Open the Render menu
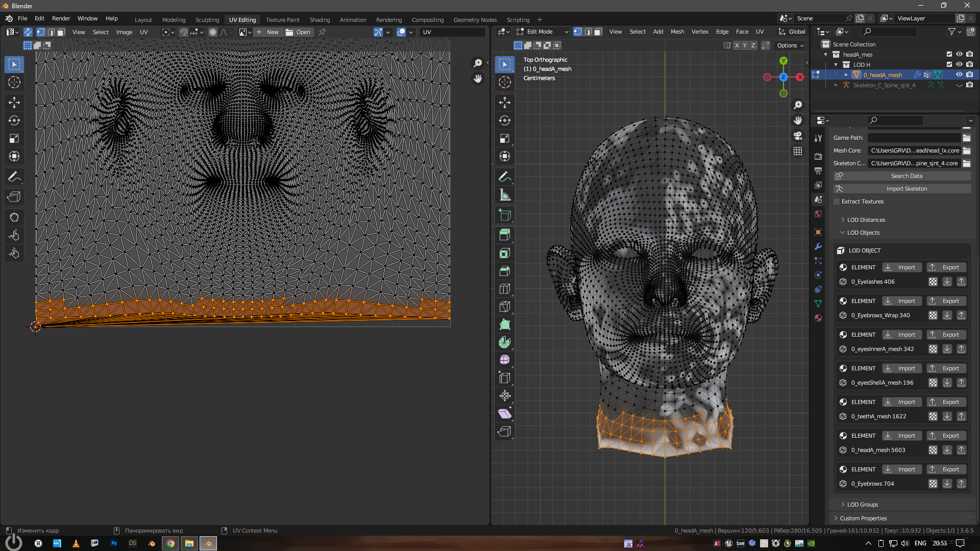 pyautogui.click(x=61, y=18)
